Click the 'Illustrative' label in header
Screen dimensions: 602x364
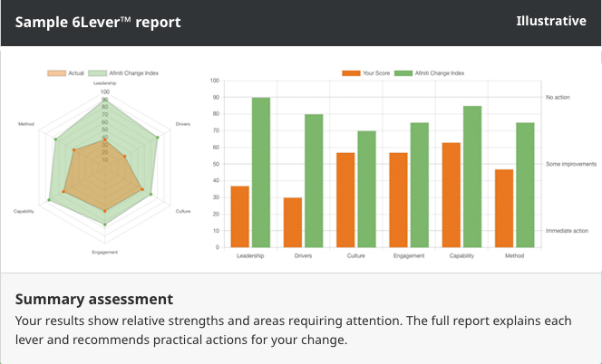(551, 21)
